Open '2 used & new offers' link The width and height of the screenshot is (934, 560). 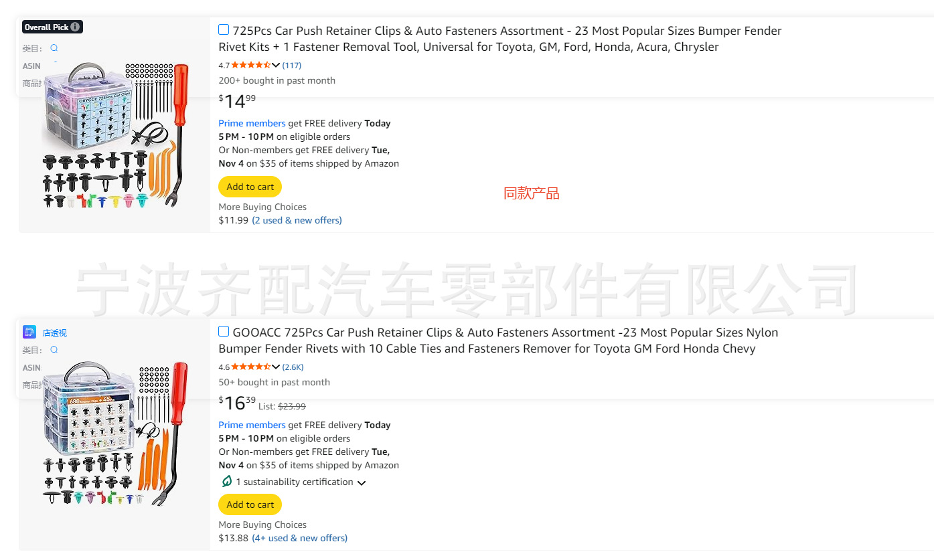pyautogui.click(x=297, y=221)
